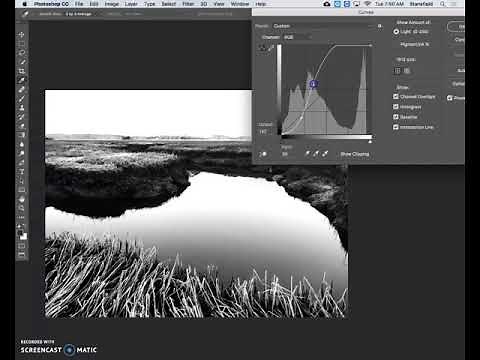
Task: Open the Image menu
Action: tap(112, 4)
